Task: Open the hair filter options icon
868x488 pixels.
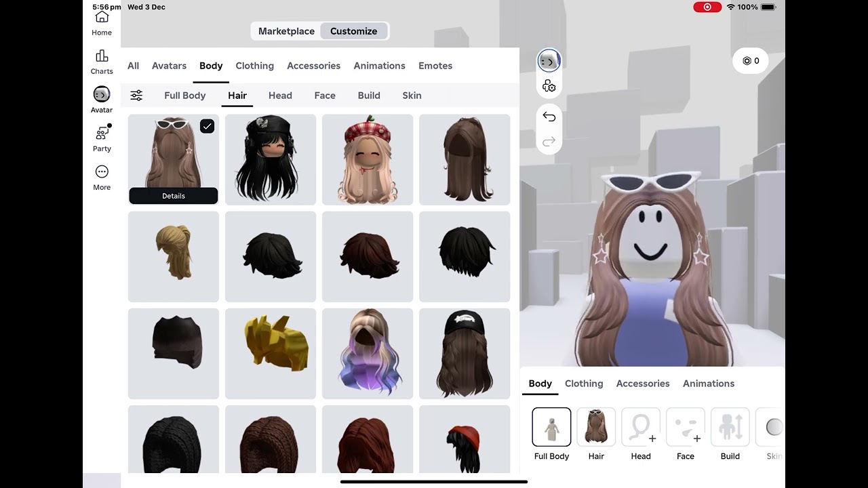Action: [x=136, y=96]
